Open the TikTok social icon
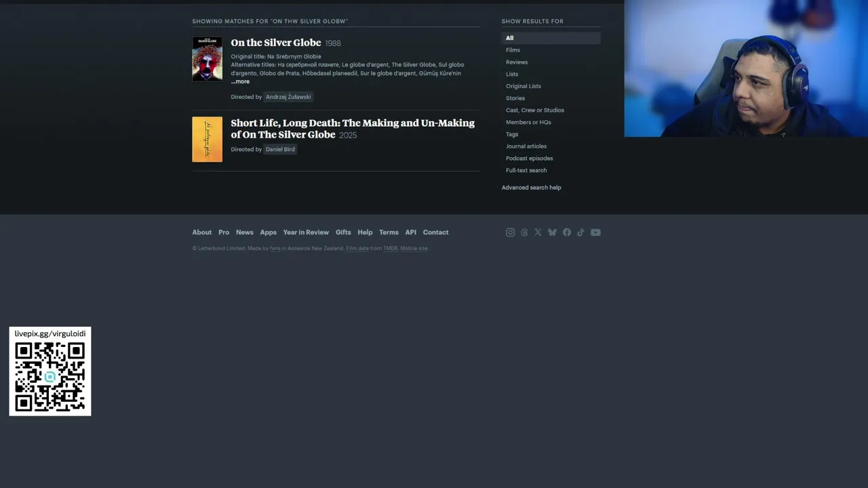Viewport: 868px width, 488px height. click(580, 232)
